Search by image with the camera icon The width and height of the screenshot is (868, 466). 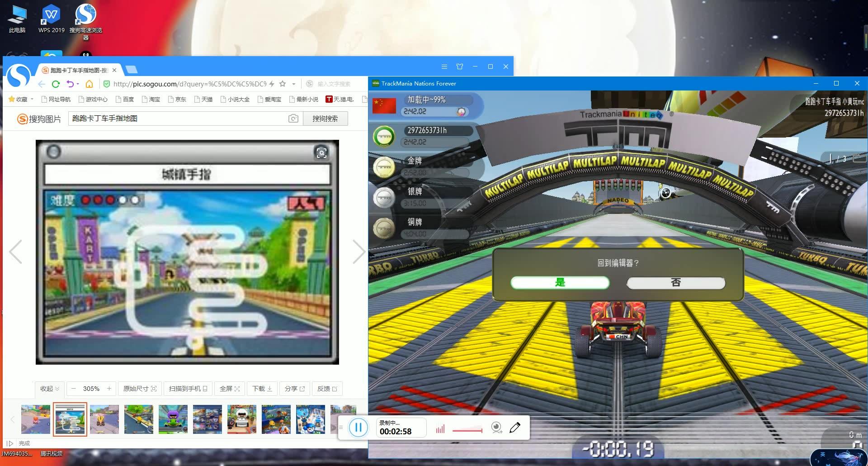[x=293, y=119]
